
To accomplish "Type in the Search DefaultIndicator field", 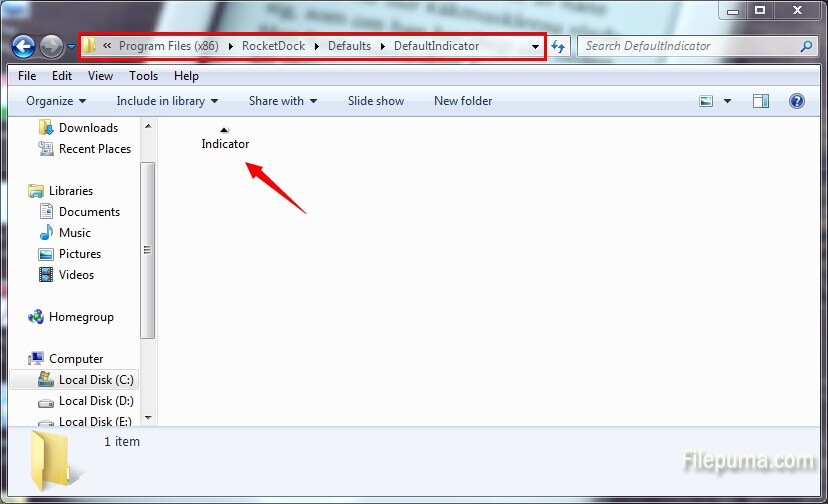I will (x=688, y=46).
